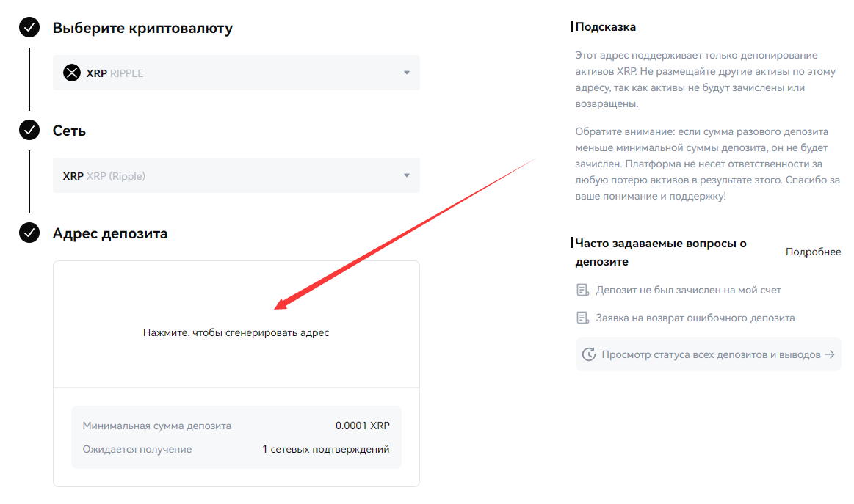Click the XRP coin logo icon
The image size is (854, 504).
pos(71,73)
